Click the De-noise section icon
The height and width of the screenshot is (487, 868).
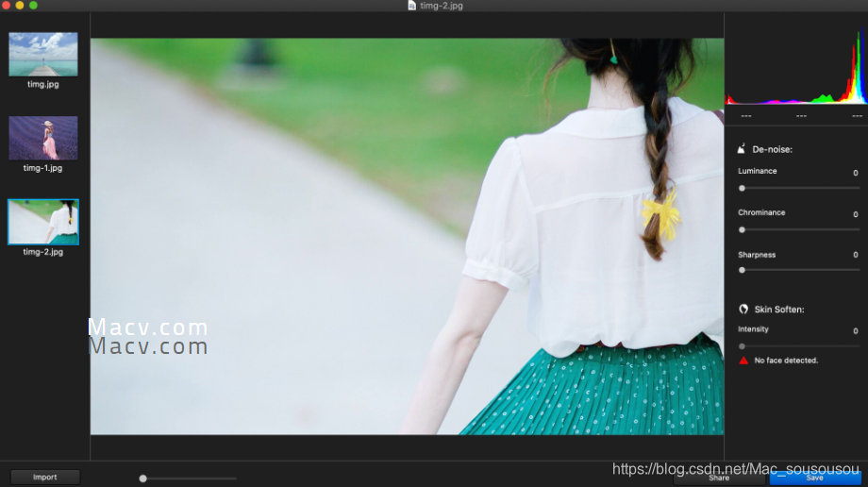tap(742, 148)
